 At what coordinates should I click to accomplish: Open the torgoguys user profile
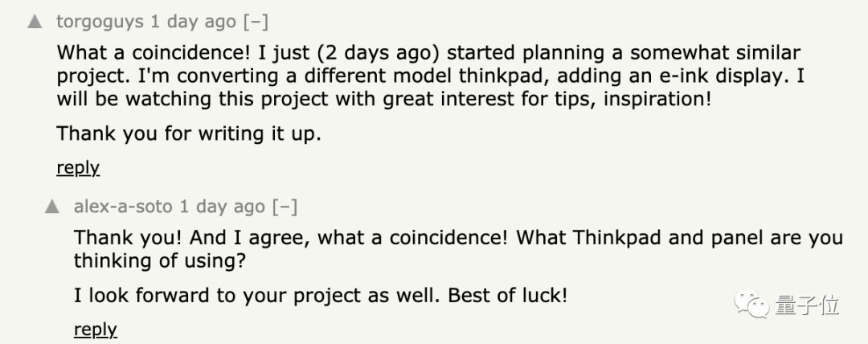[100, 23]
